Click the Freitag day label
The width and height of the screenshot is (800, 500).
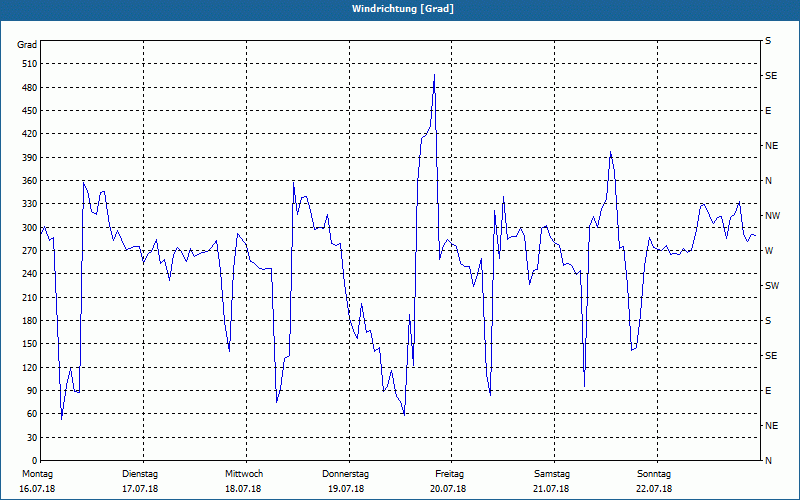coord(449,474)
